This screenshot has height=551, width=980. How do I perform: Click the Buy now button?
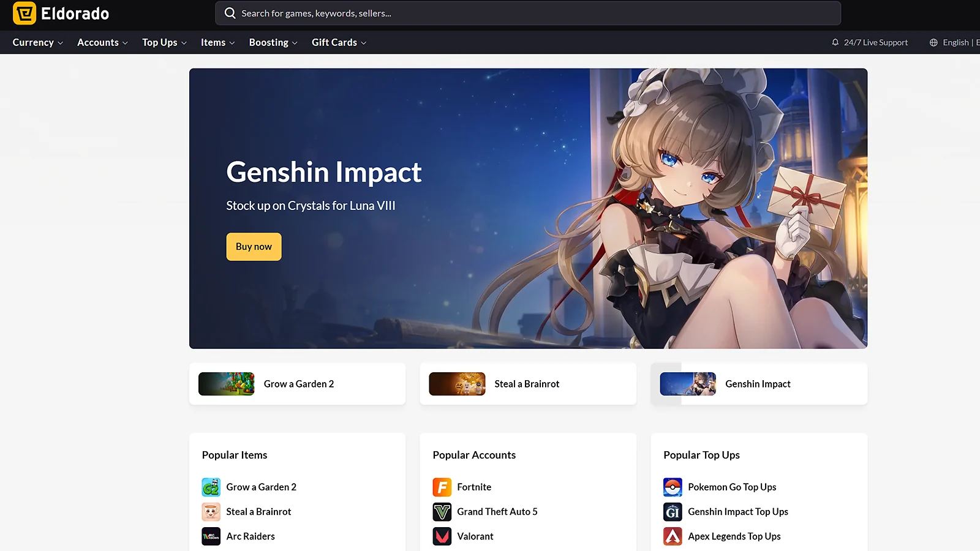(254, 247)
